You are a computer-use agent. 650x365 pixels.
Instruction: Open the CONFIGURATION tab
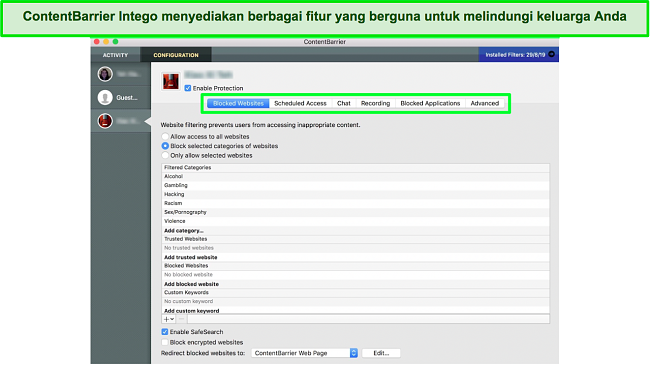point(176,55)
